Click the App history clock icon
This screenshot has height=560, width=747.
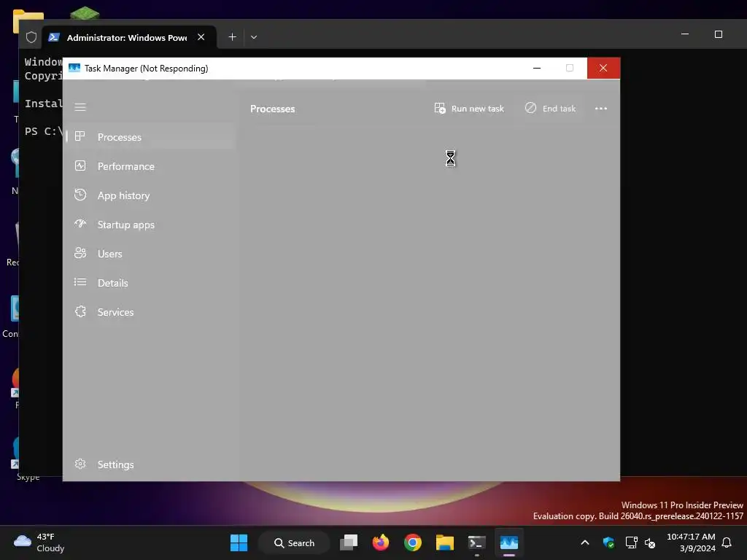pyautogui.click(x=80, y=195)
